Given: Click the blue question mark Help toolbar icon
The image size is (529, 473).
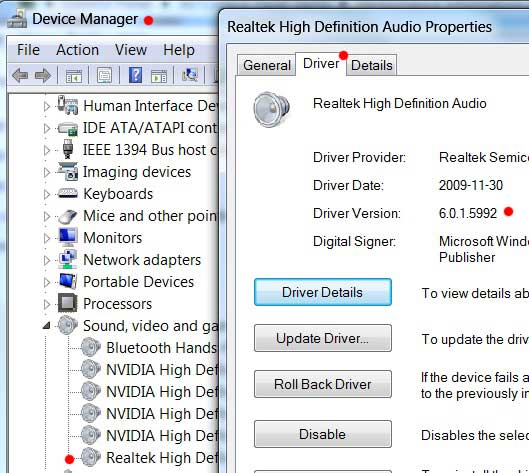Looking at the screenshot, I should pos(135,75).
